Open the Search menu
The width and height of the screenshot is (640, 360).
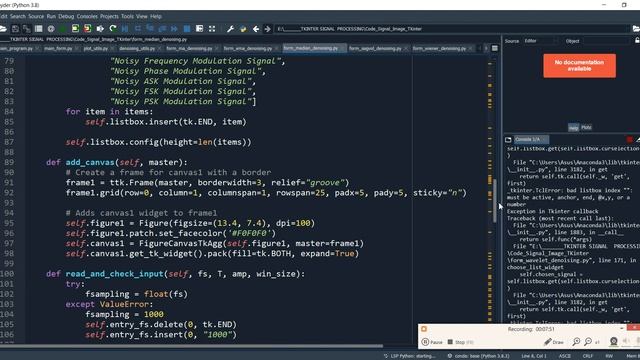tap(18, 16)
